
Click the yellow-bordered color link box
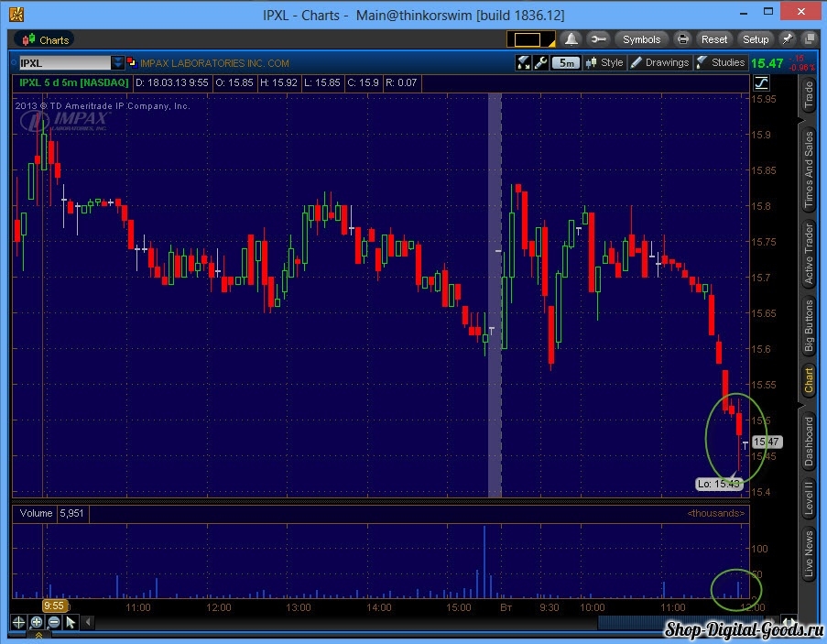pyautogui.click(x=530, y=39)
